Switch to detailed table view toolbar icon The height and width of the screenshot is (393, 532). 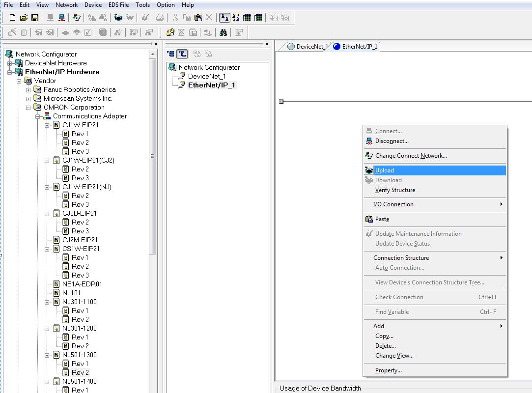258,18
